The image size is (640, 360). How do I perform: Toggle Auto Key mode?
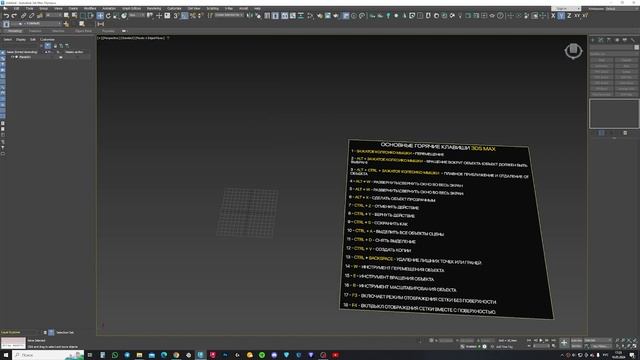576,340
